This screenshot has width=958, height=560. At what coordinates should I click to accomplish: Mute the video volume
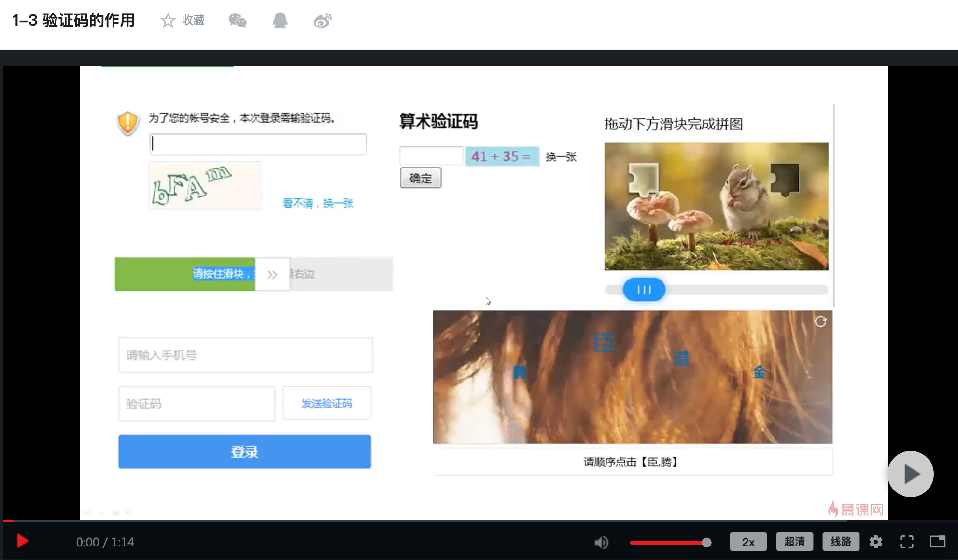[601, 542]
